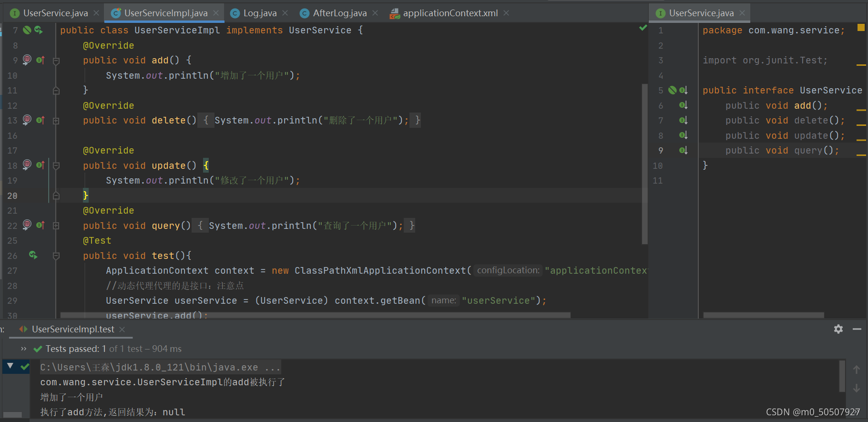Click AOP advice gutter icon beside add() method

click(x=27, y=60)
